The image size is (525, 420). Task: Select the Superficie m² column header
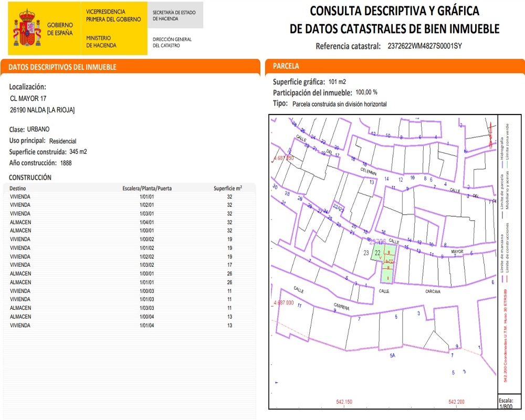coord(228,188)
